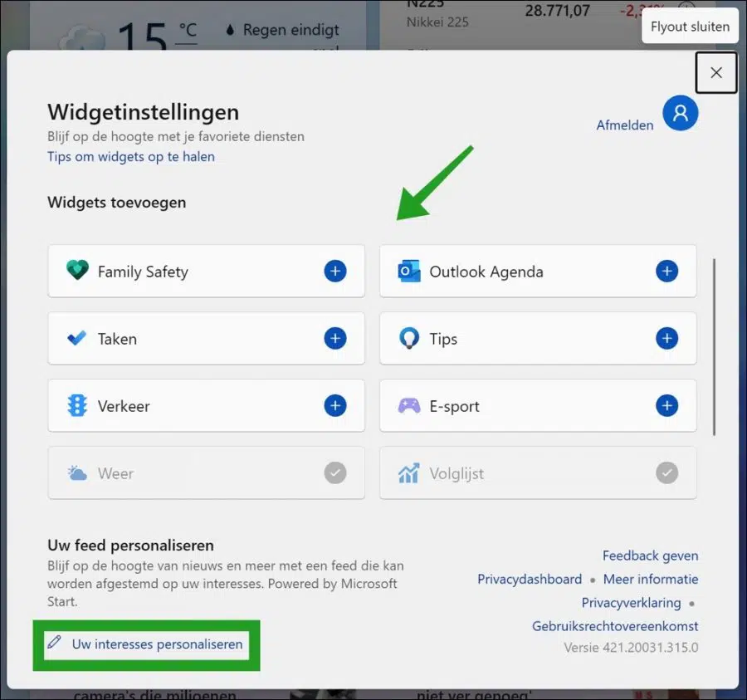Click Nikkei 225 in background widget panel
This screenshot has height=700, width=747.
[437, 22]
